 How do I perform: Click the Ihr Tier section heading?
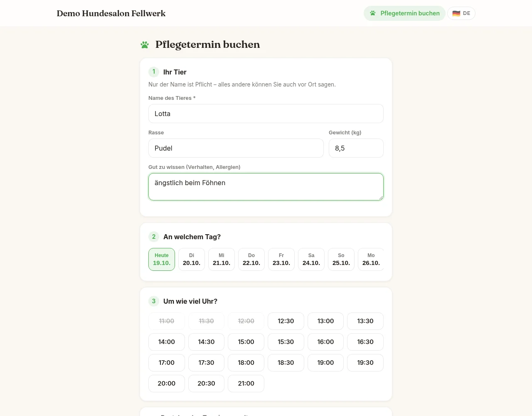point(175,72)
